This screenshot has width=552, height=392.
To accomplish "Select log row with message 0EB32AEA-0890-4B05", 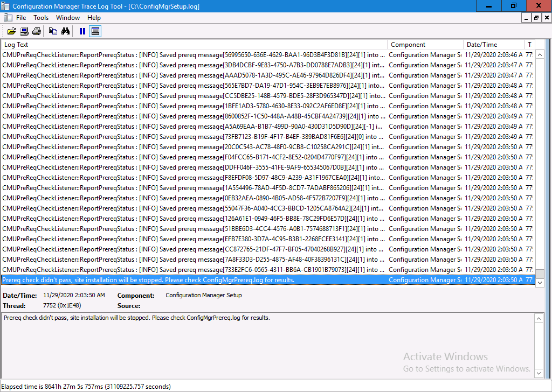I will coord(268,198).
